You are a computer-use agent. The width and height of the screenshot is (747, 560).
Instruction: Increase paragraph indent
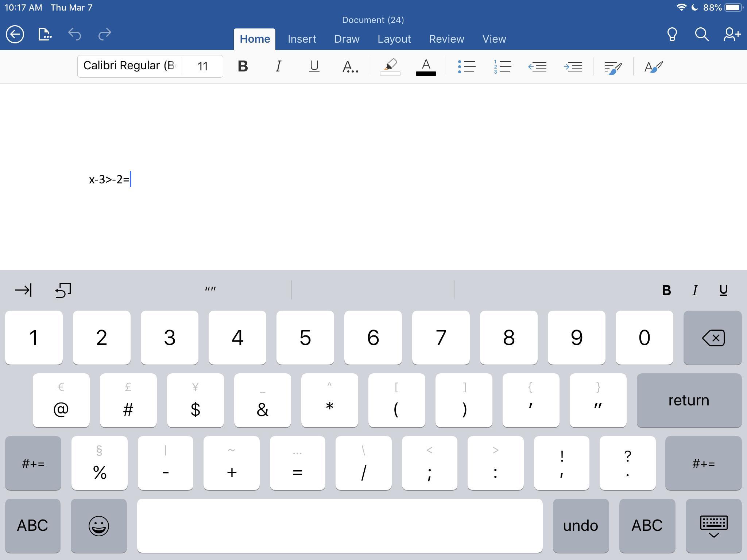(573, 67)
